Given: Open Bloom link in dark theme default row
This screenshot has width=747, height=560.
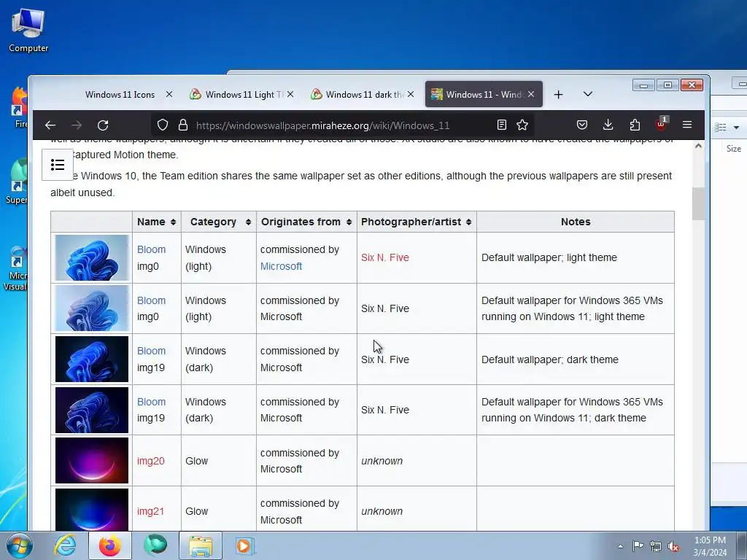Looking at the screenshot, I should click(152, 351).
